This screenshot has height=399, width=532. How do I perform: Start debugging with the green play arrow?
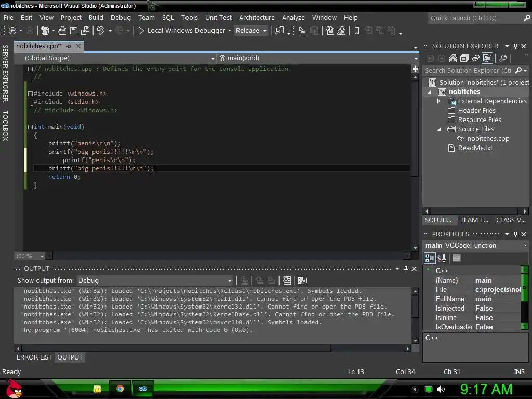tap(141, 31)
